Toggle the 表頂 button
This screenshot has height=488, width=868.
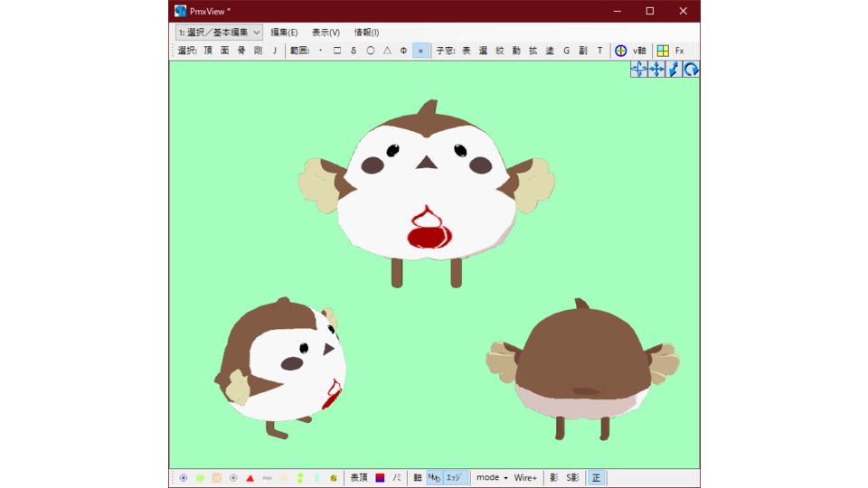coord(359,477)
